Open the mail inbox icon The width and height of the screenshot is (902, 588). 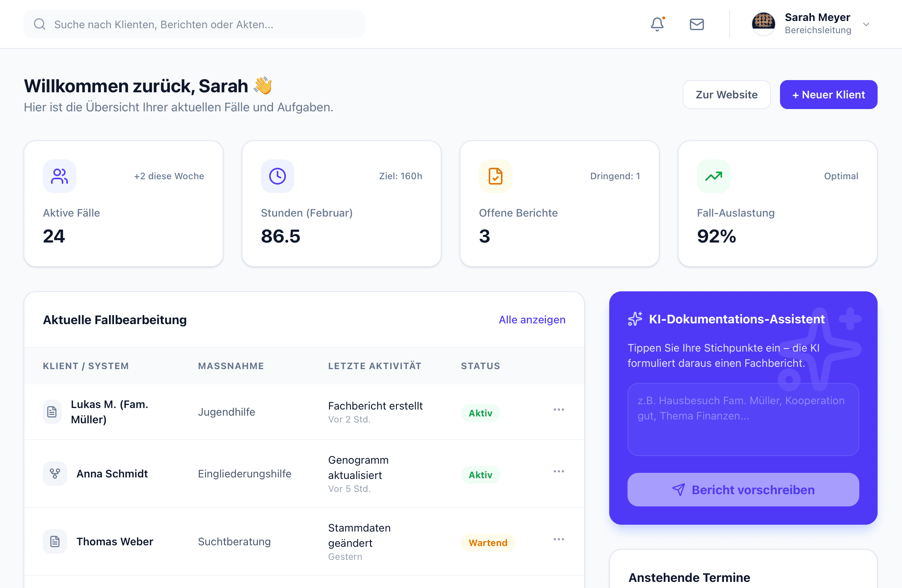point(697,24)
